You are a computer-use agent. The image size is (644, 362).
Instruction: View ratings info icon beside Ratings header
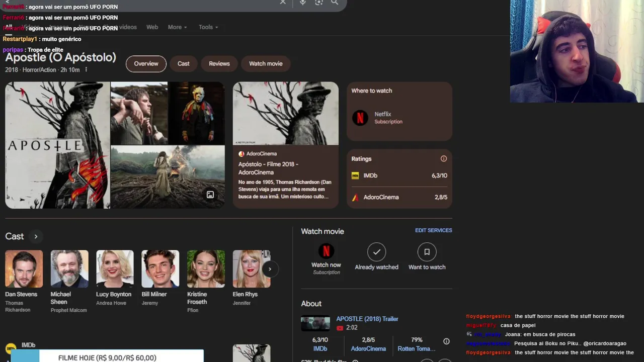tap(444, 158)
